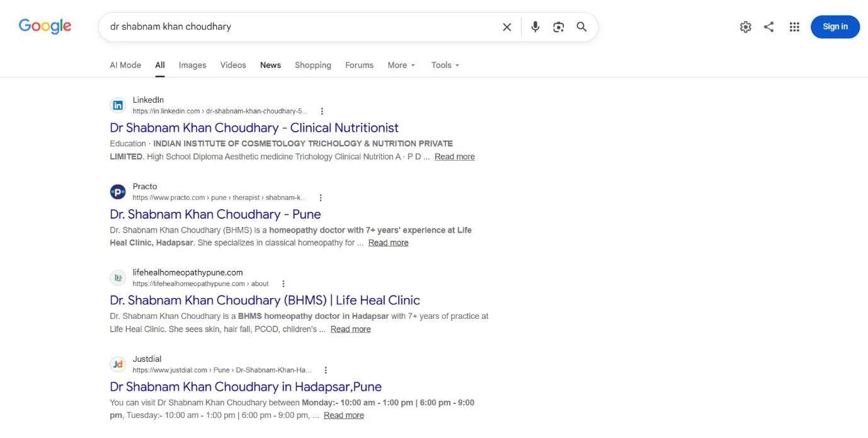Switch to Shopping tab

point(313,65)
